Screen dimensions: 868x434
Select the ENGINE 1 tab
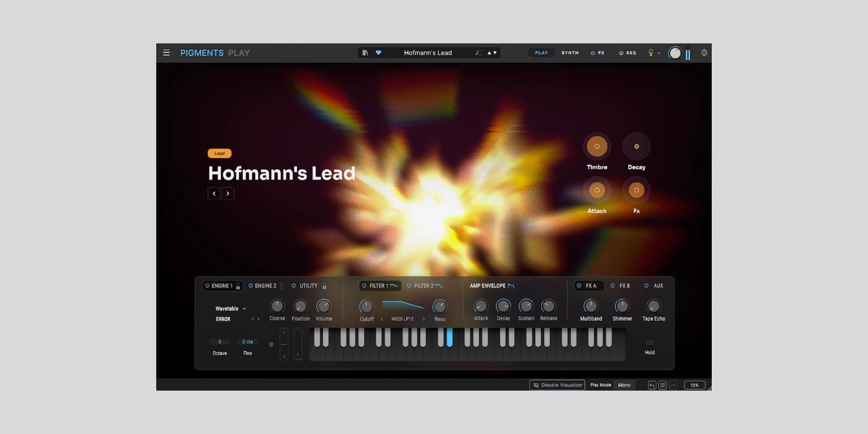click(x=222, y=286)
